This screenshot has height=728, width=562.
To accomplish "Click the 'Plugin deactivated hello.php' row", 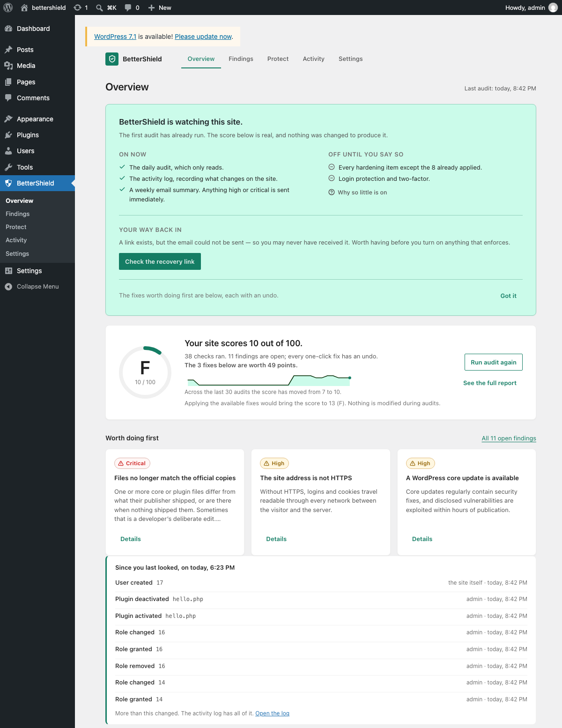I will pyautogui.click(x=321, y=599).
